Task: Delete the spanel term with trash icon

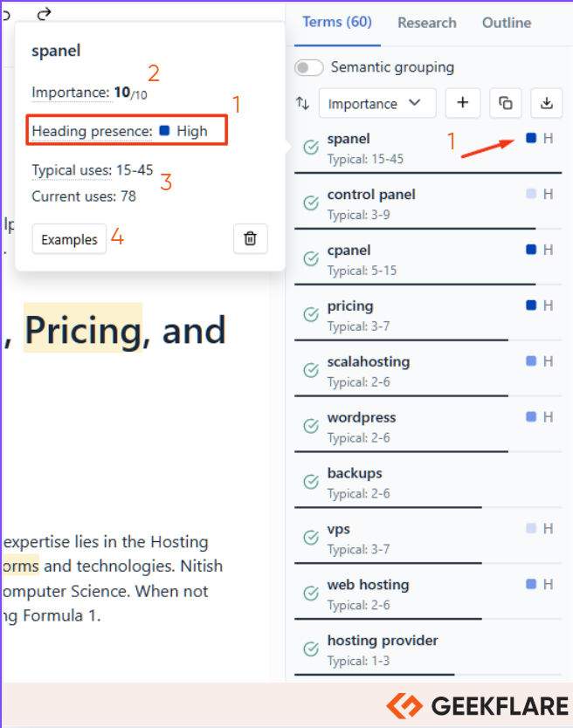Action: [251, 238]
